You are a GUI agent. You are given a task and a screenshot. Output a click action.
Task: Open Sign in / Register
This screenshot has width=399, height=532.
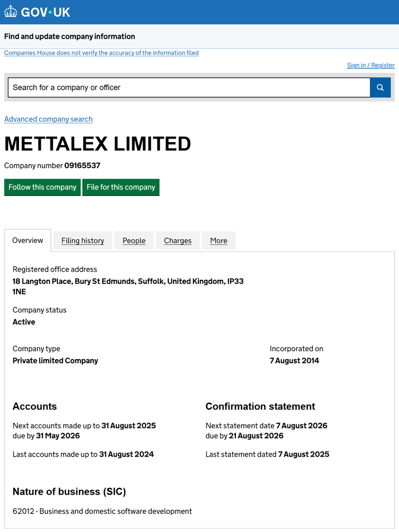point(371,65)
